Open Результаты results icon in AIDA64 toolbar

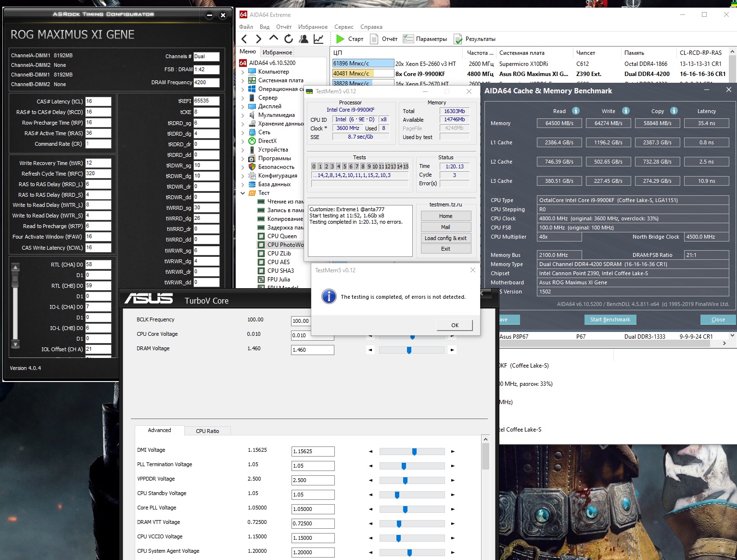[x=458, y=39]
